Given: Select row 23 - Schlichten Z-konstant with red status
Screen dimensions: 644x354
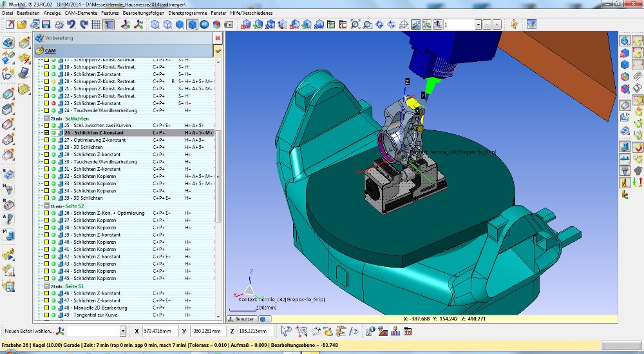Looking at the screenshot, I should coord(129,104).
